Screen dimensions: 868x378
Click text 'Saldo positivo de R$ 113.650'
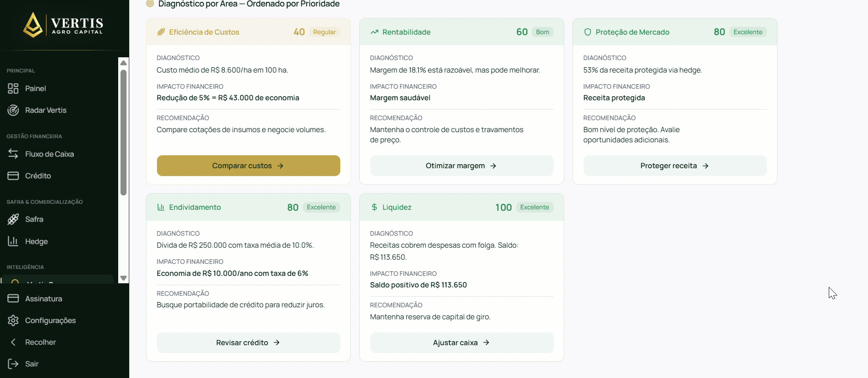[x=418, y=285]
